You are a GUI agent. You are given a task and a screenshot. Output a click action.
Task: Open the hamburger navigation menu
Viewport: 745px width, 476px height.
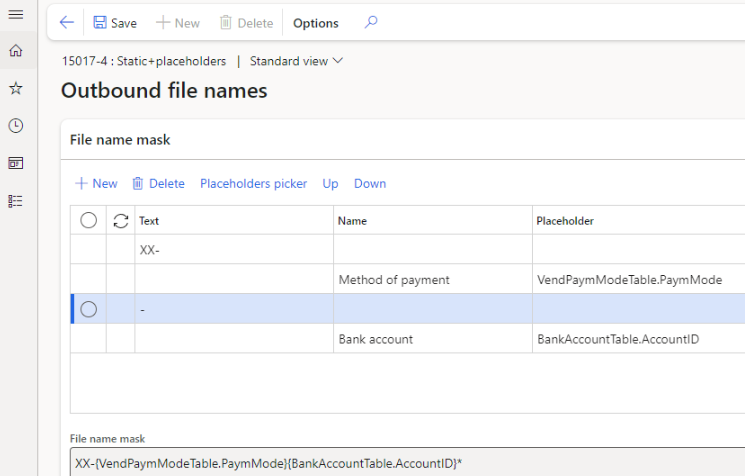(15, 14)
